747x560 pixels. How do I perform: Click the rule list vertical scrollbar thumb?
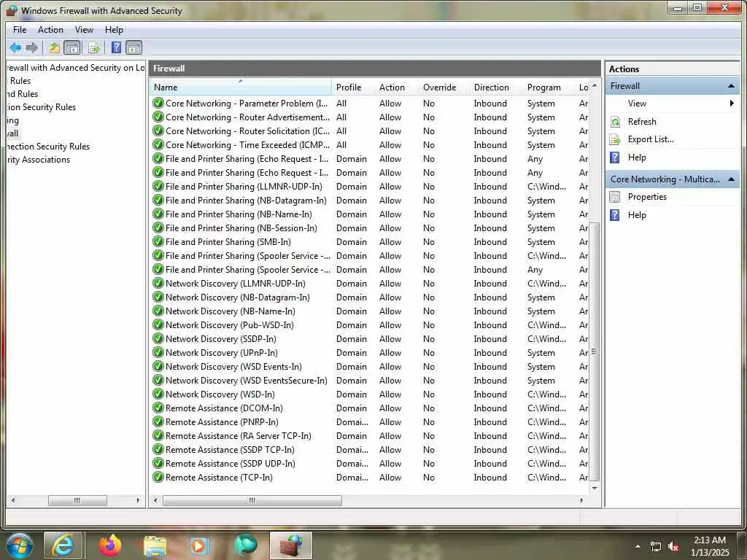click(594, 352)
